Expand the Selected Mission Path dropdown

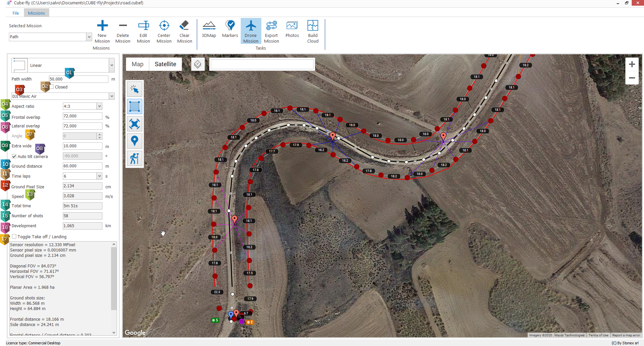pos(89,37)
